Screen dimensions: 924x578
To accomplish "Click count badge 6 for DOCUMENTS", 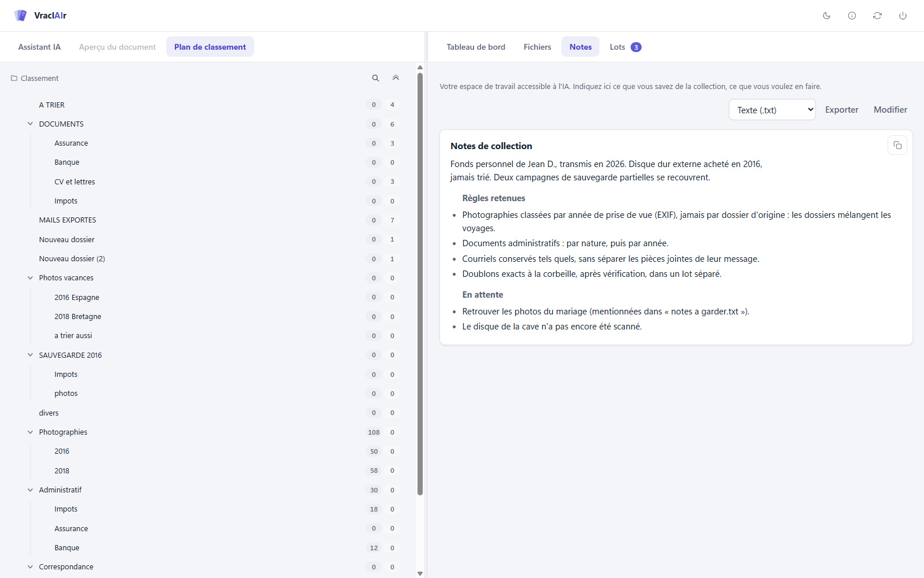I will [392, 124].
